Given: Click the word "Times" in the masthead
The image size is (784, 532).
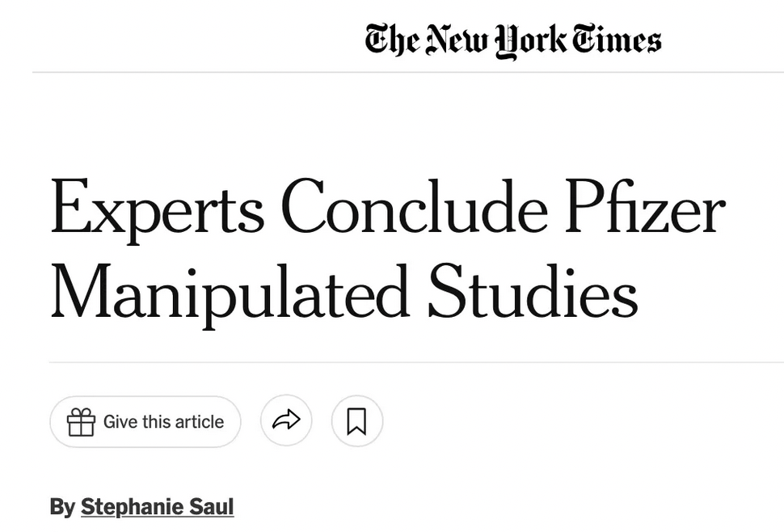Looking at the screenshot, I should point(617,40).
